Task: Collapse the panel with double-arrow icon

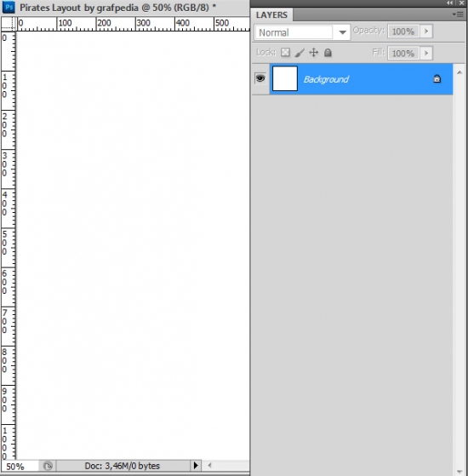Action: pyautogui.click(x=450, y=3)
